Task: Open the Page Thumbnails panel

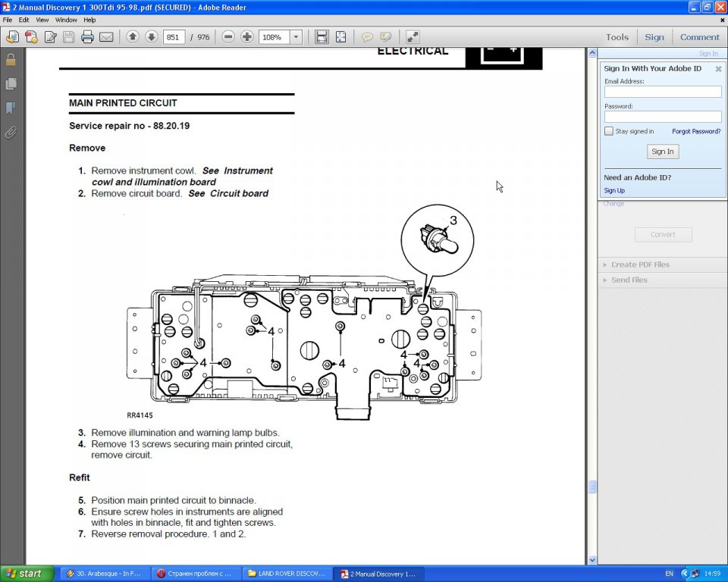Action: 11,84
